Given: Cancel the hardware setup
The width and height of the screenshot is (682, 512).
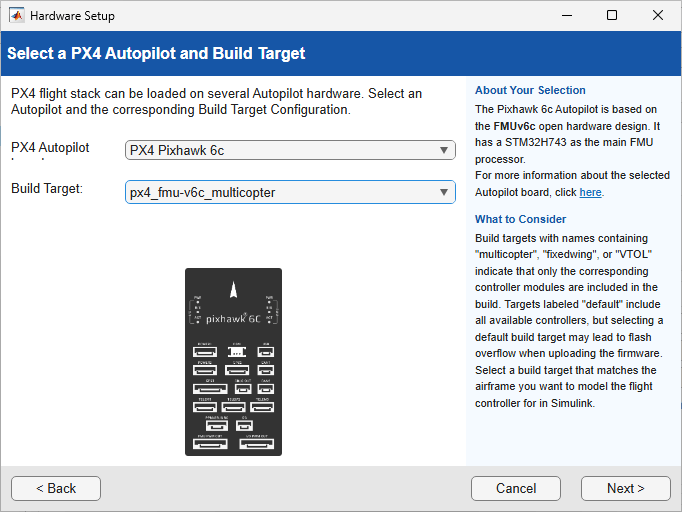Looking at the screenshot, I should 516,488.
